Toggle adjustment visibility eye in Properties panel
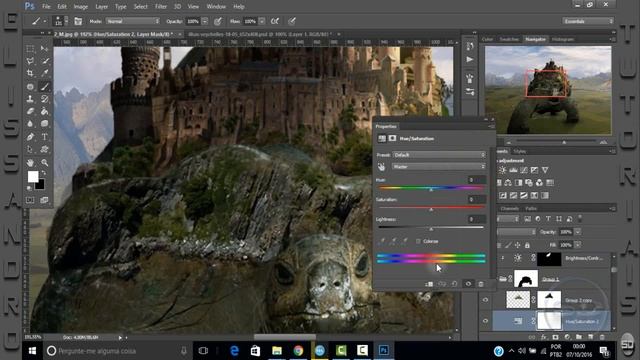This screenshot has height=360, width=640. [x=468, y=284]
